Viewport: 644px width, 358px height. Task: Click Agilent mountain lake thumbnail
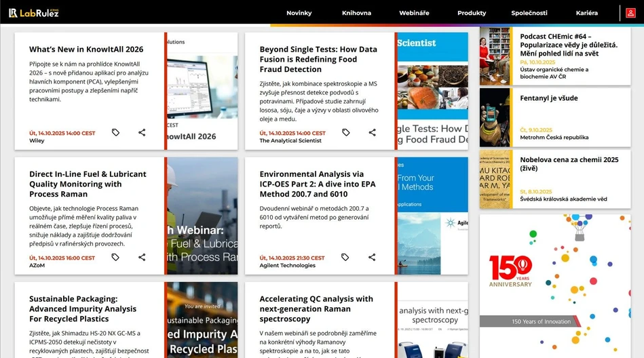pos(432,216)
